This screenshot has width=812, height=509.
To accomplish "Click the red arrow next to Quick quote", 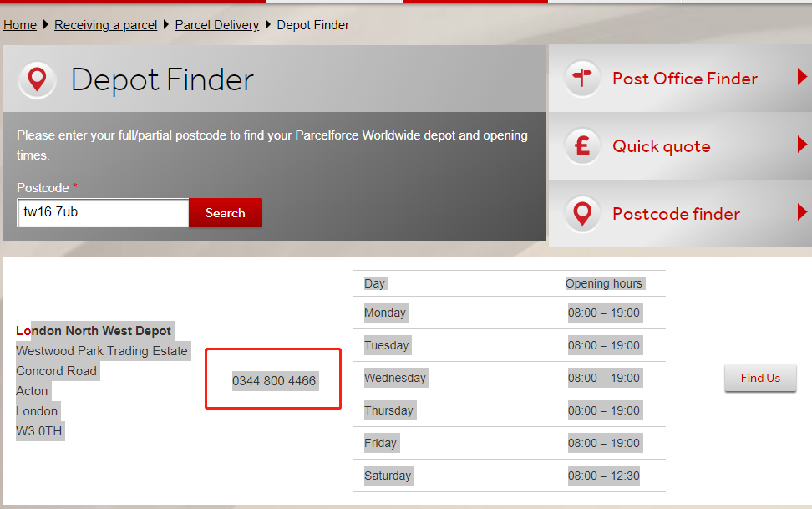I will coord(802,145).
